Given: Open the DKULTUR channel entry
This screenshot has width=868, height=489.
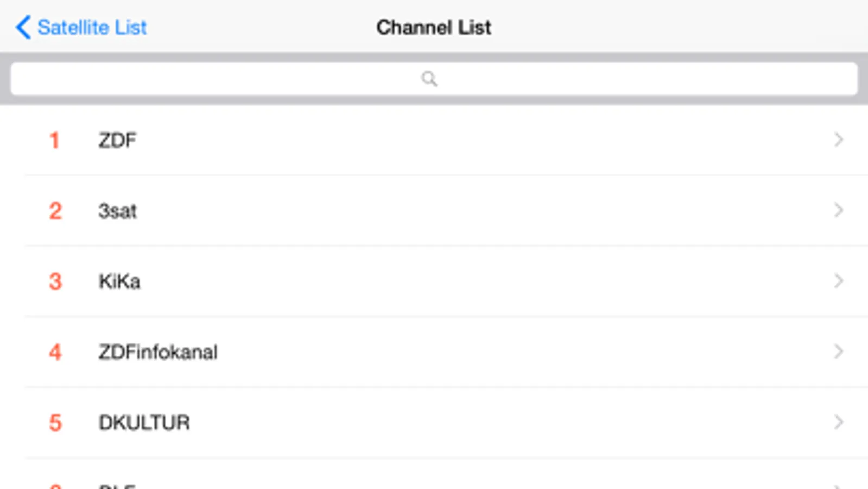Looking at the screenshot, I should coord(144,423).
